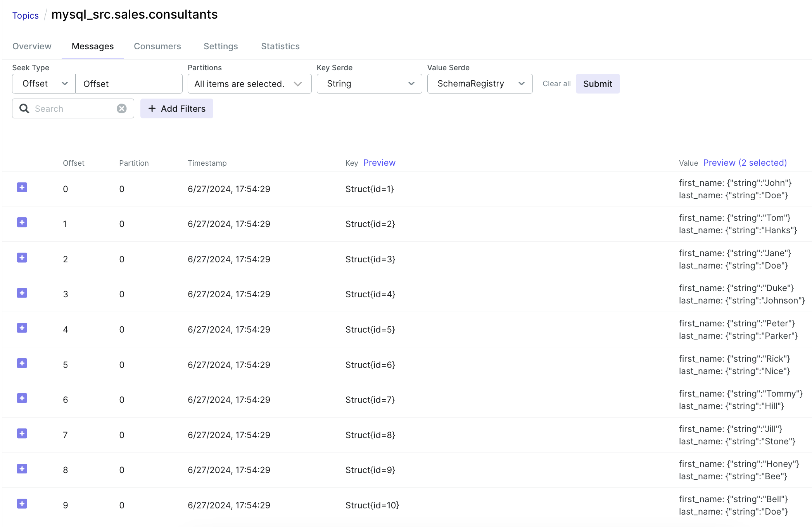The width and height of the screenshot is (812, 527).
Task: Open Key Serde String dropdown
Action: [369, 84]
